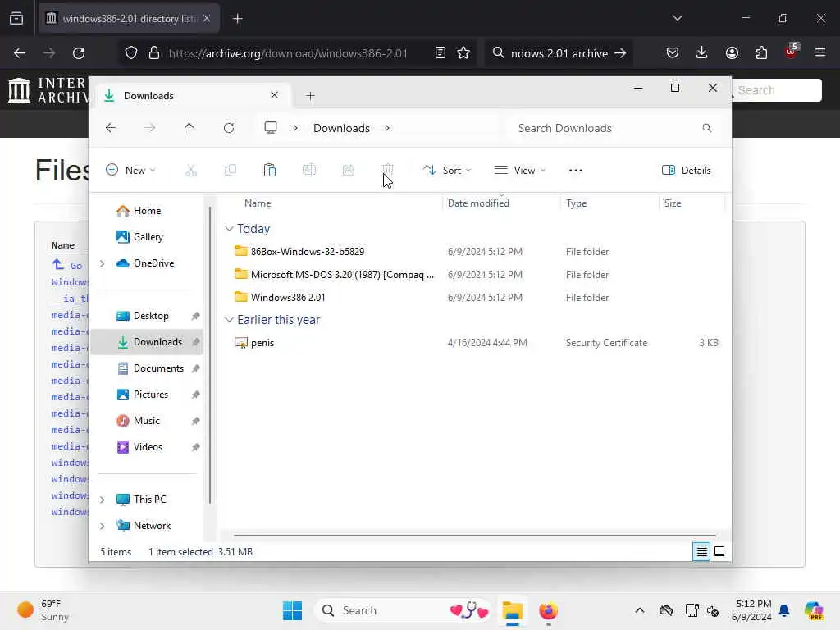
Task: Click the Copy icon in Explorer toolbar
Action: pos(231,171)
